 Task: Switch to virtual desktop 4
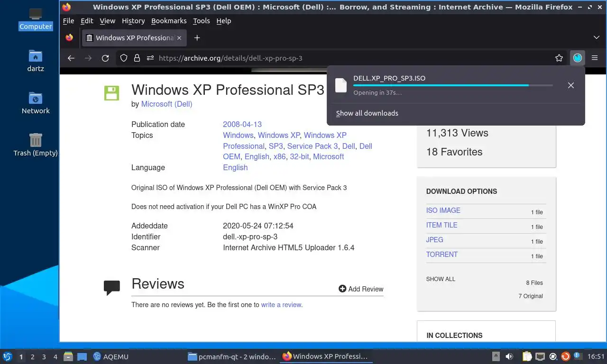tap(55, 357)
